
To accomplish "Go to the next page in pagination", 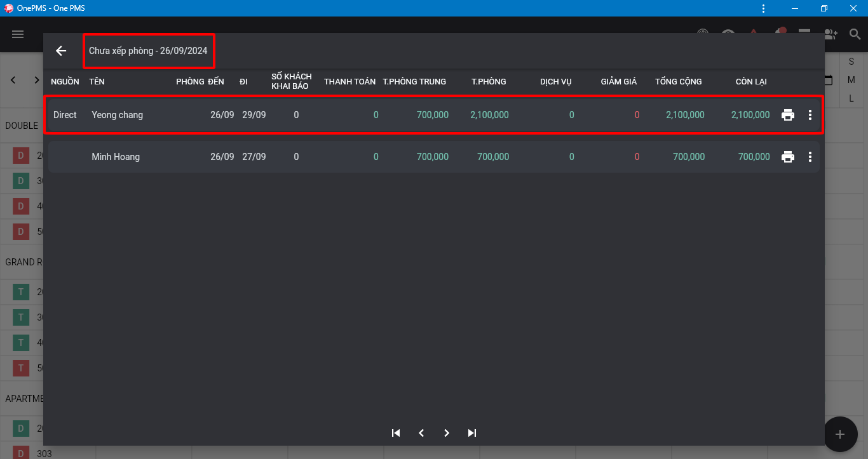I will click(447, 433).
